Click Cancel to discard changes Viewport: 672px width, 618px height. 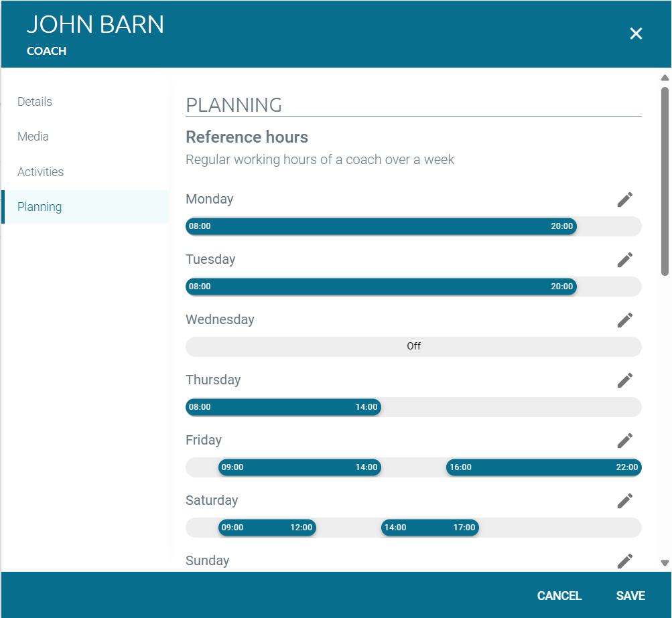(559, 596)
